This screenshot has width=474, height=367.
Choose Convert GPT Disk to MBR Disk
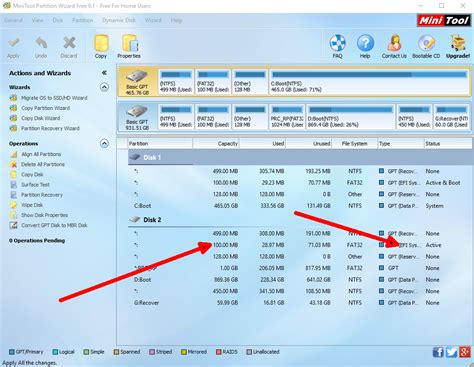coord(49,225)
